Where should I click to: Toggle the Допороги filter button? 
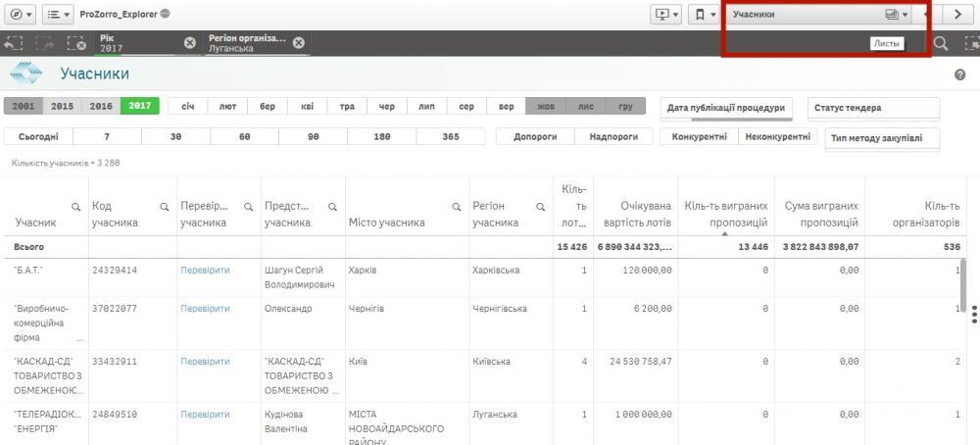(x=534, y=137)
